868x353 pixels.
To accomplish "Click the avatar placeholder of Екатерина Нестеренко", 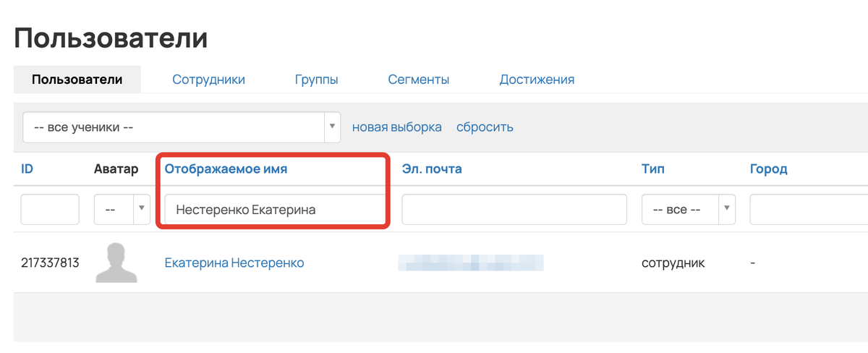I will (117, 263).
